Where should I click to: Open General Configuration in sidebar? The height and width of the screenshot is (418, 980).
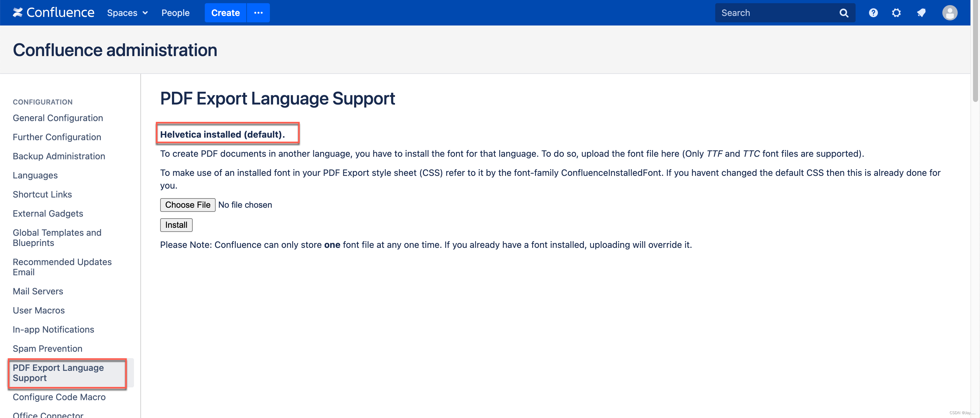click(58, 118)
